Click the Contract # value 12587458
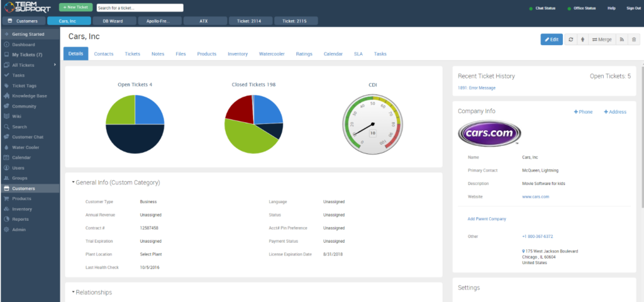This screenshot has height=302, width=644. click(149, 228)
